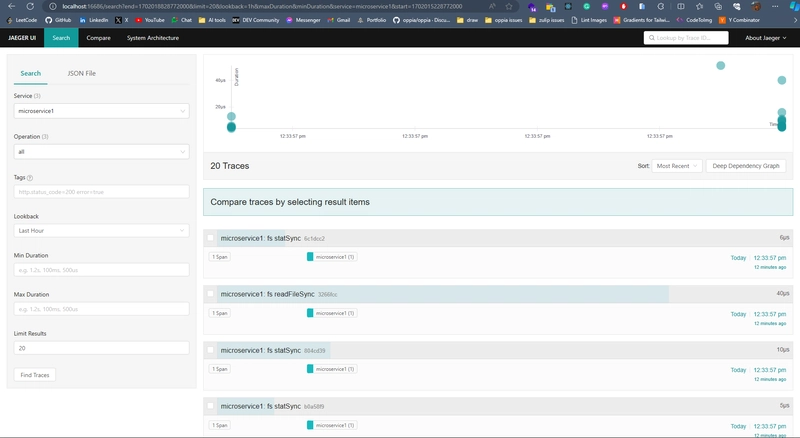
Task: Expand the About Jaeger menu
Action: pyautogui.click(x=765, y=38)
